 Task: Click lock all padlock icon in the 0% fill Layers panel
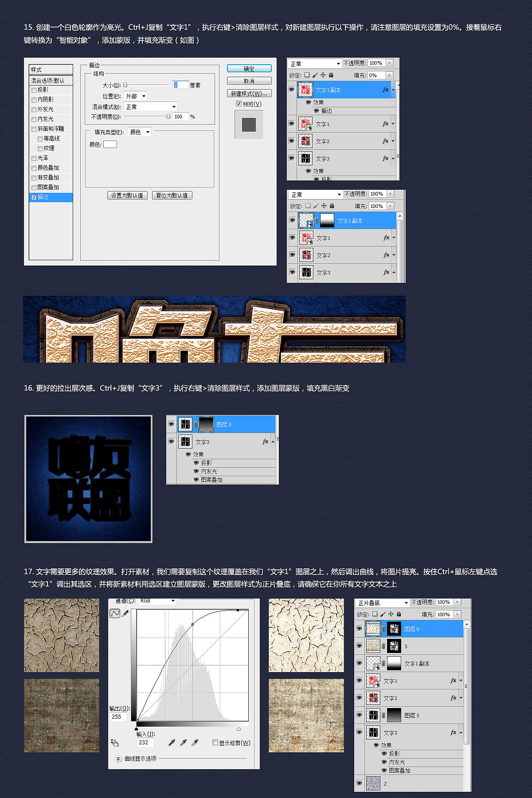click(331, 75)
